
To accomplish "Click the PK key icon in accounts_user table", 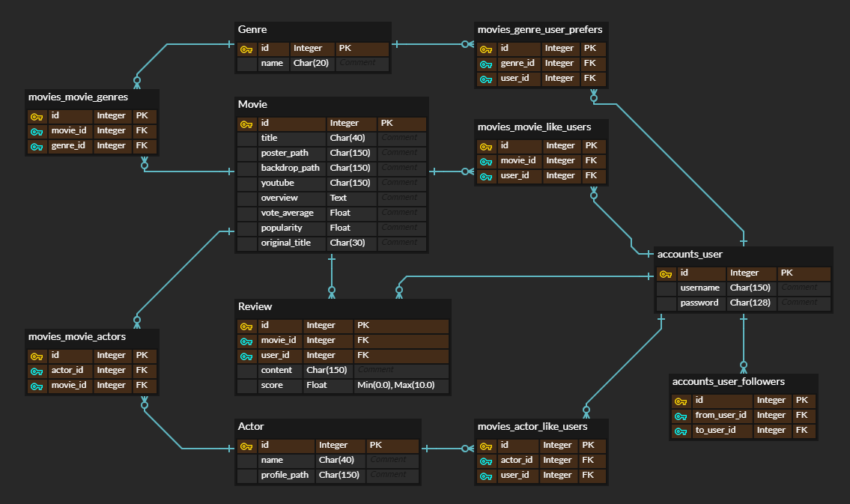I will point(666,273).
